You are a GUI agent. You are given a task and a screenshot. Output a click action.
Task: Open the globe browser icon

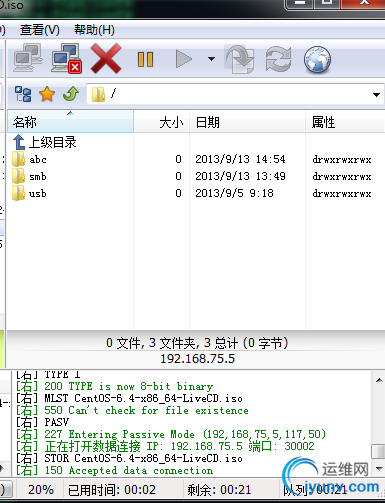tap(317, 60)
